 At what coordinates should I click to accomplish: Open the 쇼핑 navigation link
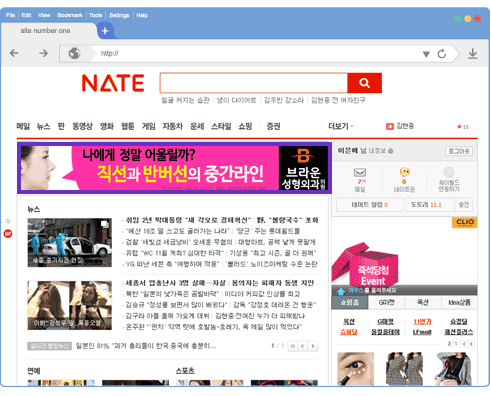tap(245, 126)
